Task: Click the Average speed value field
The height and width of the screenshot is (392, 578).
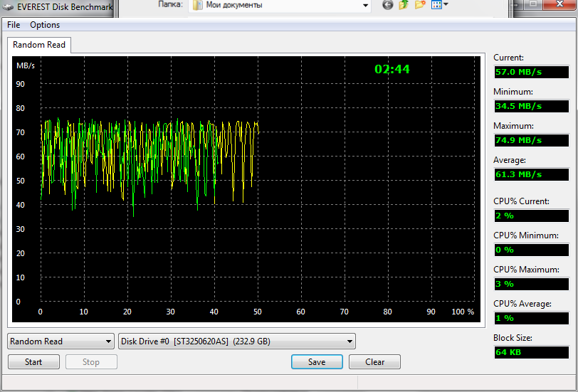Action: click(x=531, y=174)
